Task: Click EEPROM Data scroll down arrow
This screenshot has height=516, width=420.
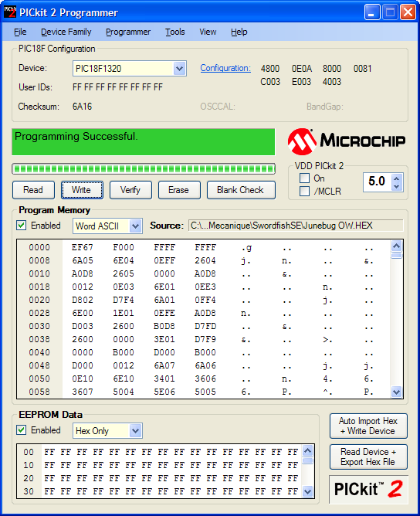Action: click(x=307, y=491)
